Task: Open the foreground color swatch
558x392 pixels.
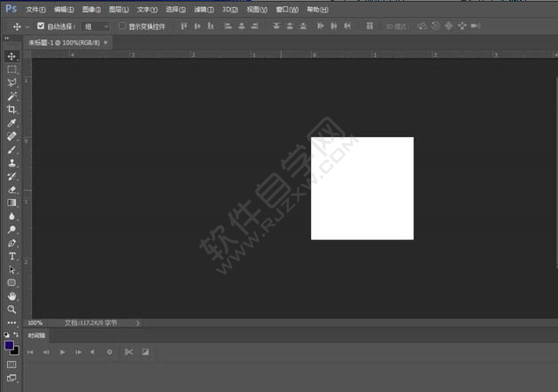Action: 9,345
